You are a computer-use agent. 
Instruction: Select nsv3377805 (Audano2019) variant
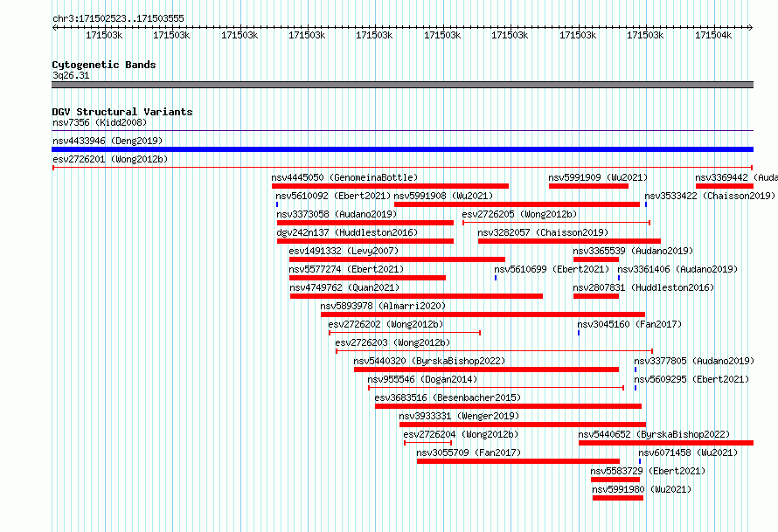[x=694, y=361]
